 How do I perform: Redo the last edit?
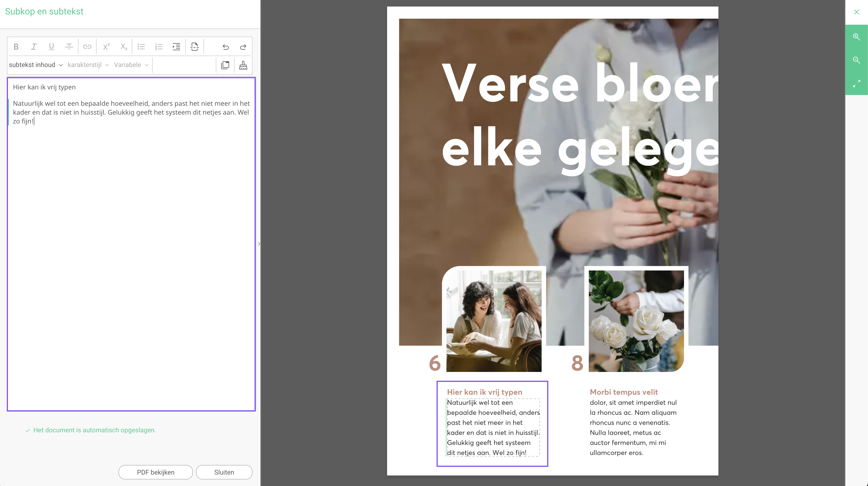pos(243,47)
